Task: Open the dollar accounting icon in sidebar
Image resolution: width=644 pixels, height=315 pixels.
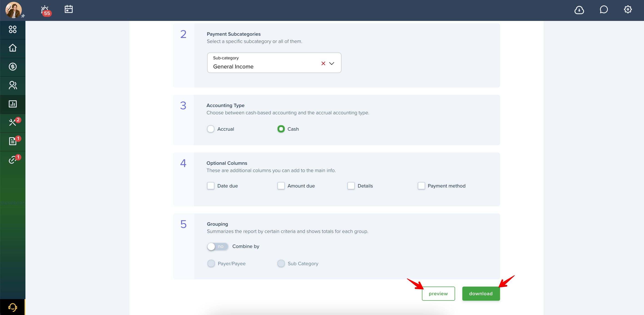Action: coord(12,67)
